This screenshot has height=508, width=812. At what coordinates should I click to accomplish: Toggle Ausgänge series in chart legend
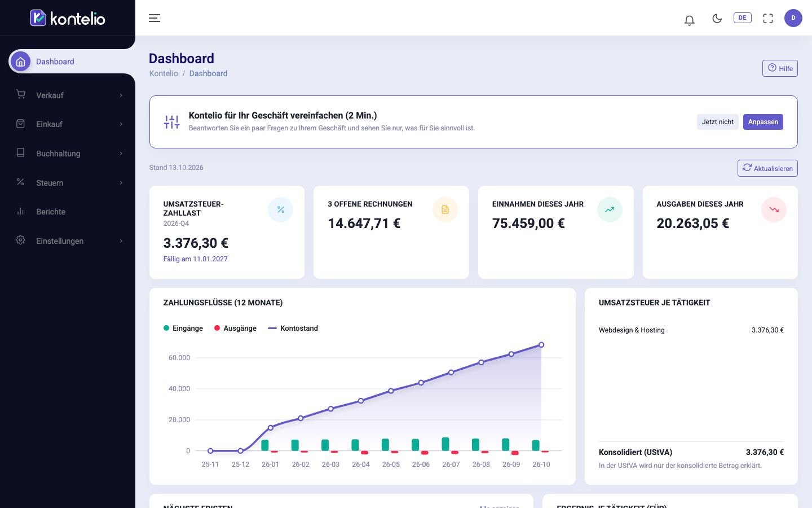[235, 328]
